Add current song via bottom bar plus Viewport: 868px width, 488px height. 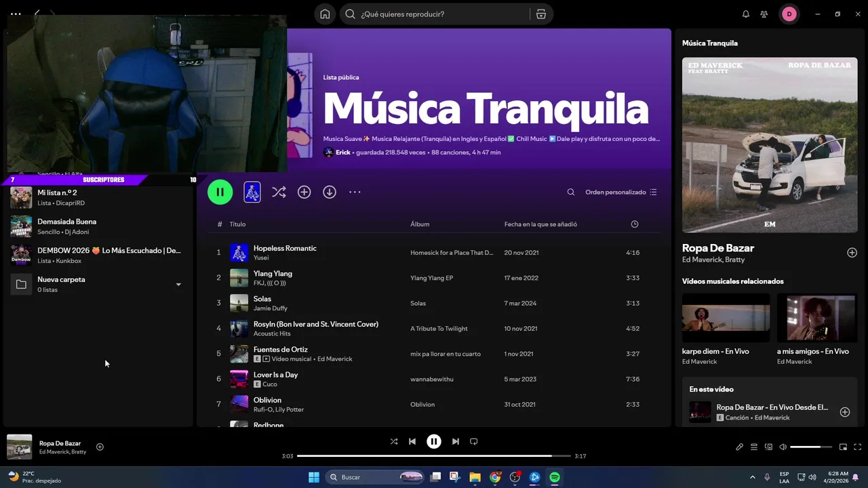click(x=100, y=447)
